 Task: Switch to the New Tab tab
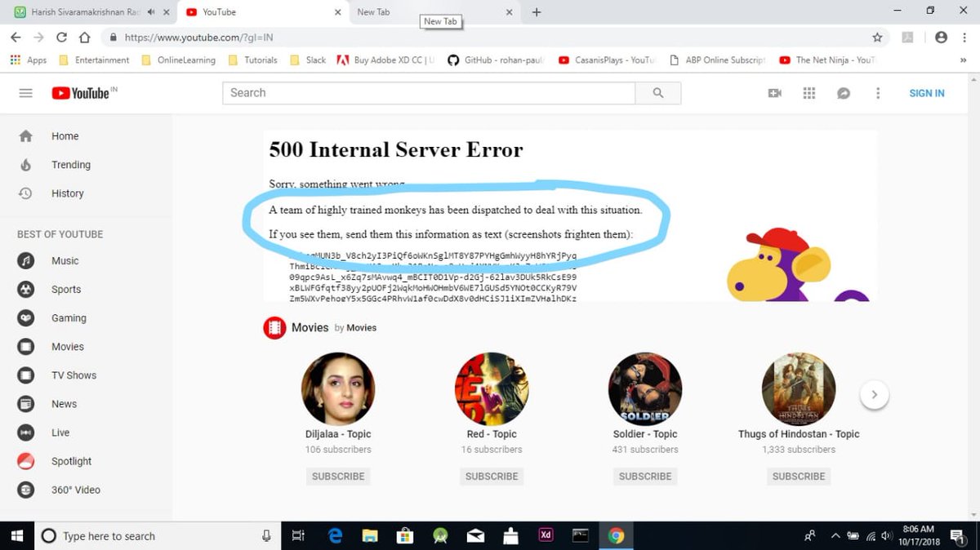point(433,12)
